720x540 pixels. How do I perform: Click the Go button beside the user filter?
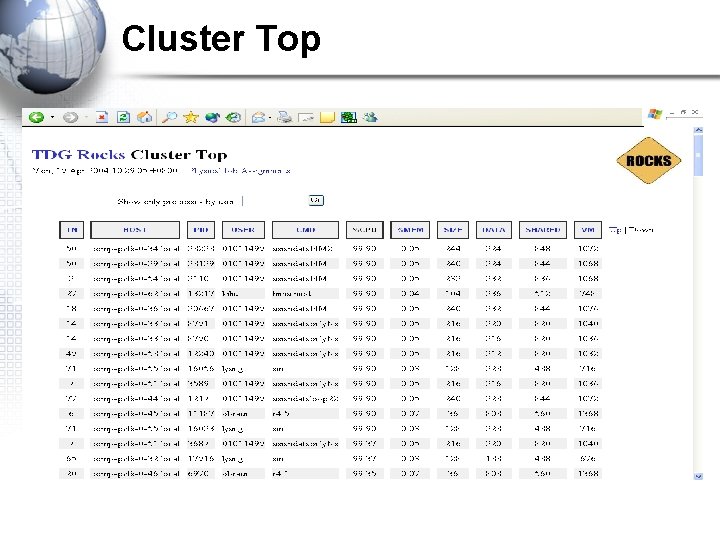pyautogui.click(x=316, y=200)
